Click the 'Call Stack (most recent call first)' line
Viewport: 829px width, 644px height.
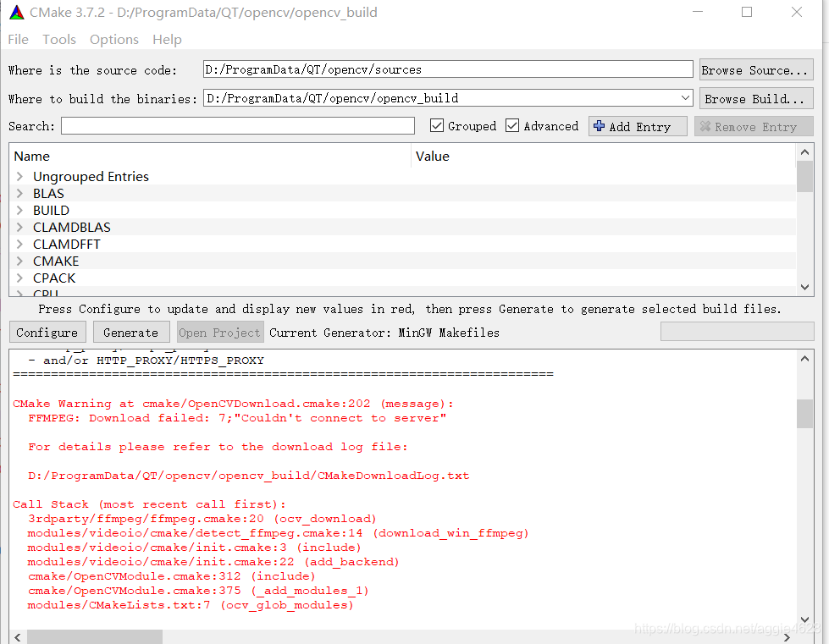[149, 504]
